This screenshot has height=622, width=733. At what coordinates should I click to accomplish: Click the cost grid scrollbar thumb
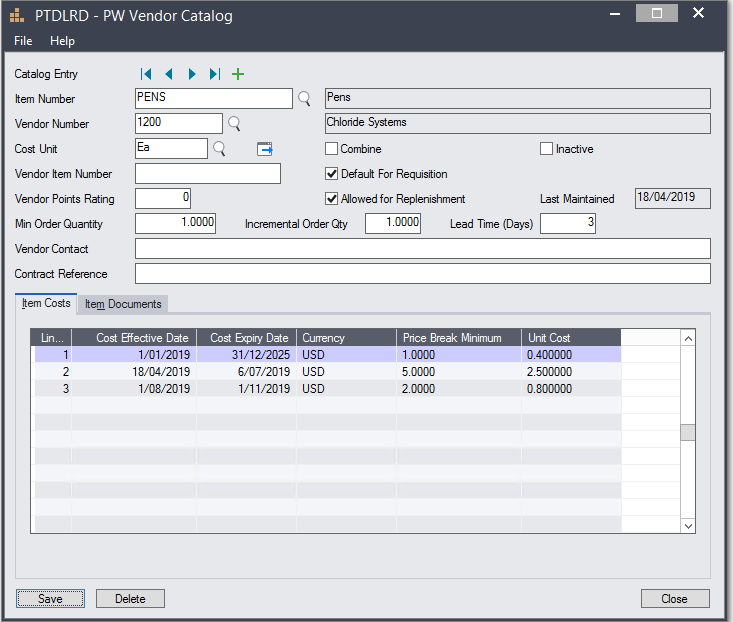point(688,432)
